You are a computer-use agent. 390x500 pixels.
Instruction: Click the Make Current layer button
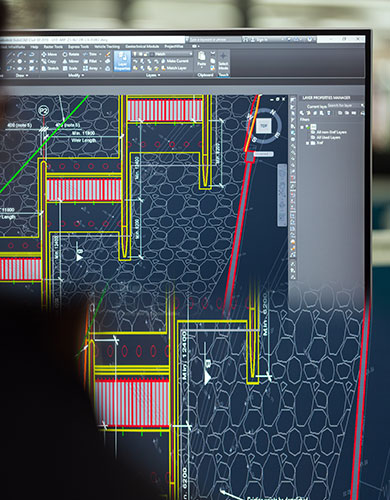175,61
